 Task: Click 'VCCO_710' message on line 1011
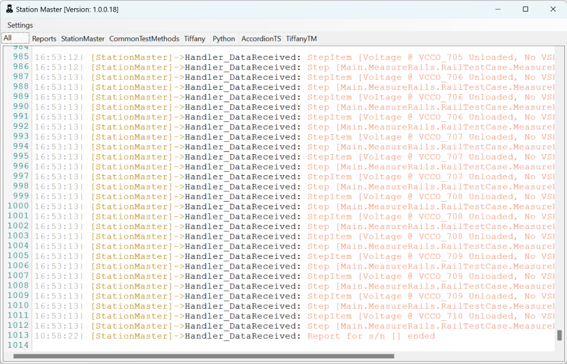(430, 316)
